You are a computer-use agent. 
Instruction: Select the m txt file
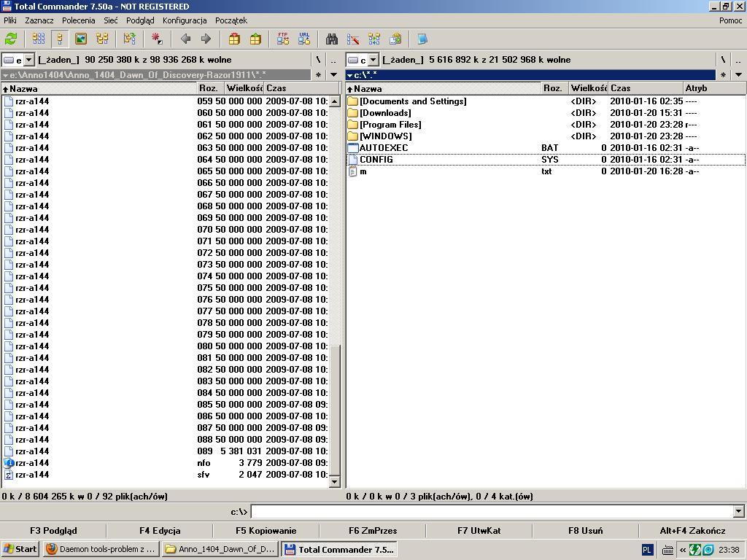(x=546, y=171)
